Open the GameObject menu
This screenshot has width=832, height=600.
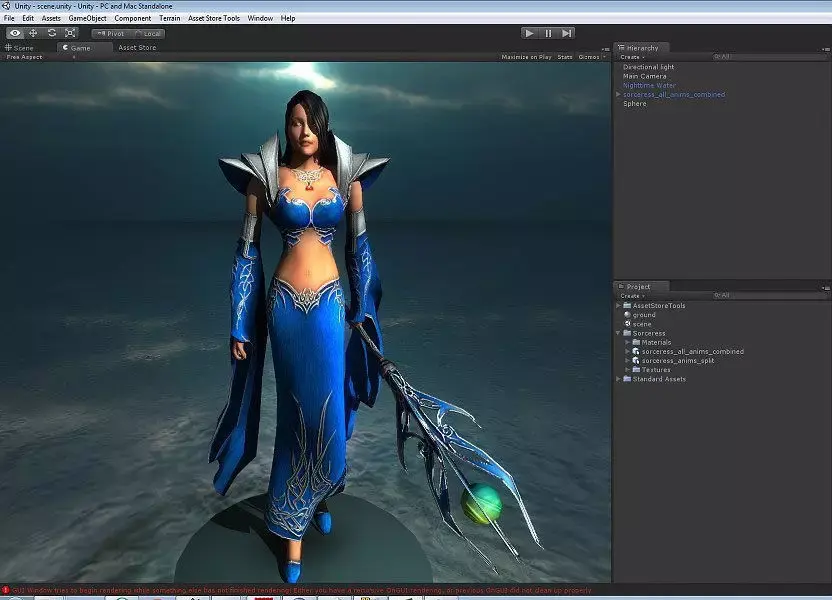pos(88,18)
